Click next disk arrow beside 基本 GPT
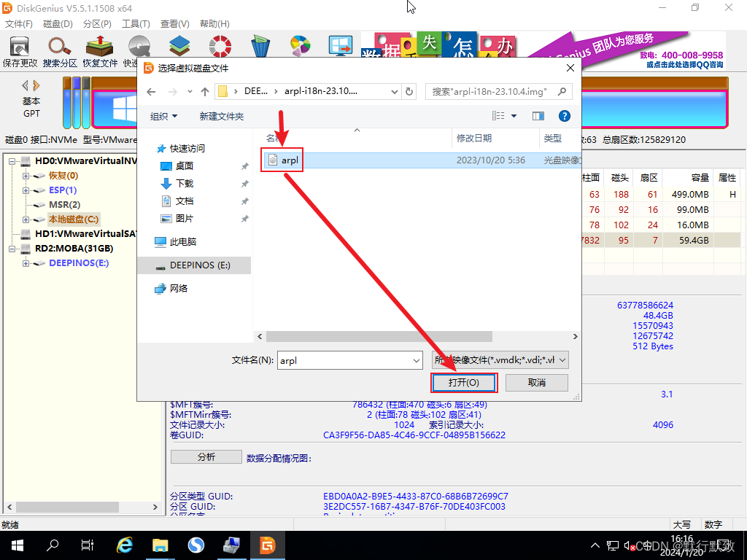This screenshot has height=560, width=747. (x=36, y=86)
